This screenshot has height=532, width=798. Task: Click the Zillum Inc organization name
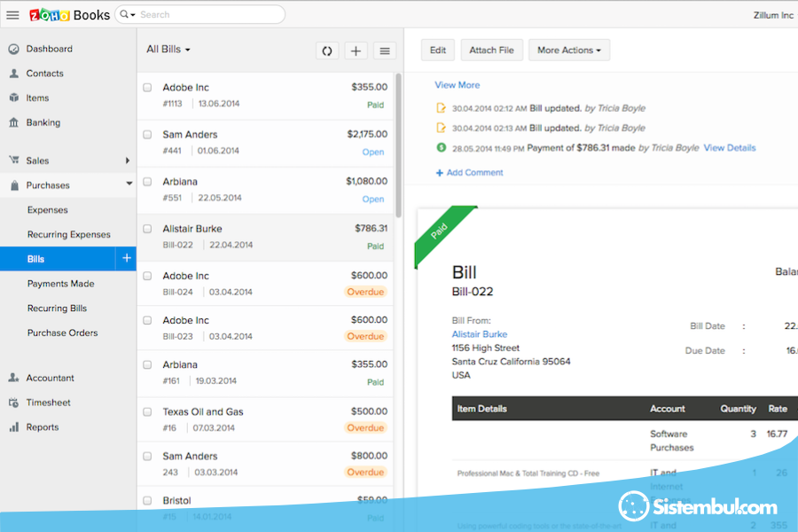tap(773, 15)
